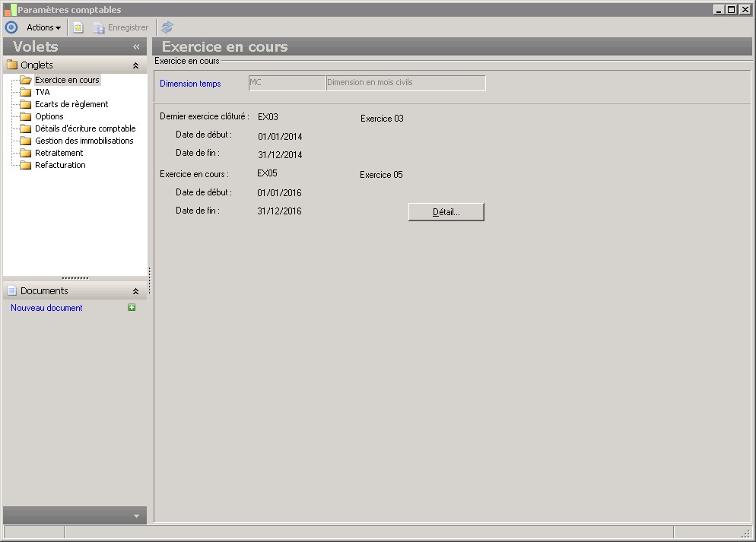Collapse the Onglets section
Image resolution: width=756 pixels, height=542 pixels.
tap(135, 65)
